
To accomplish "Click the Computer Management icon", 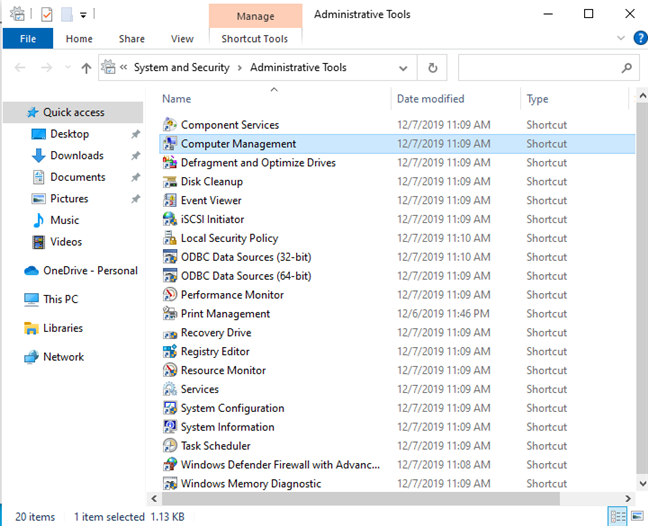I will coord(169,143).
